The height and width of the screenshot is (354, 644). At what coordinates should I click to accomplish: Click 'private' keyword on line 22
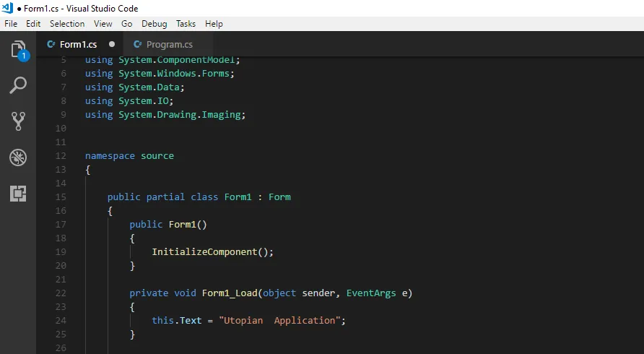tap(149, 293)
